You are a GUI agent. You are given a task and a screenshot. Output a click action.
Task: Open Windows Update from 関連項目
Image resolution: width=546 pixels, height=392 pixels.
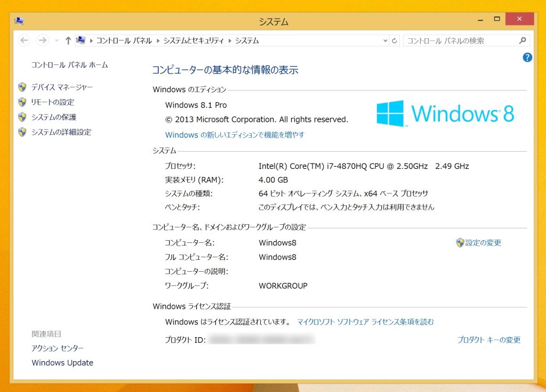click(x=62, y=363)
